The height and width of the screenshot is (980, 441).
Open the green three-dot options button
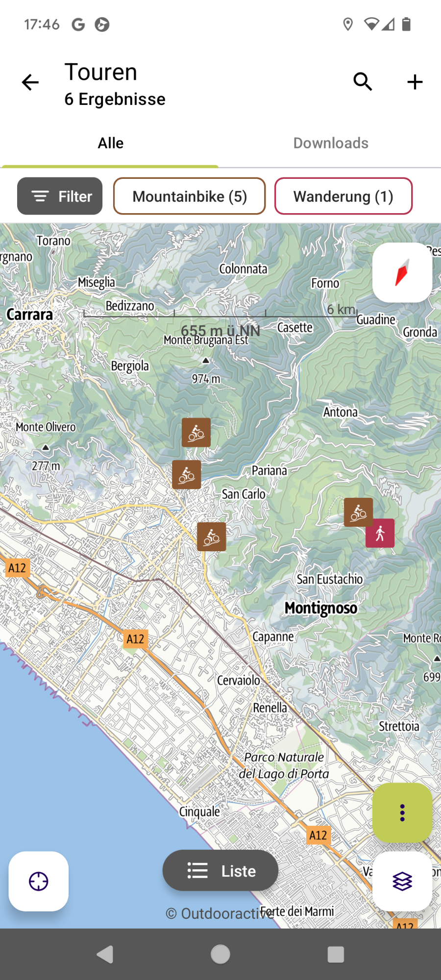click(x=402, y=813)
